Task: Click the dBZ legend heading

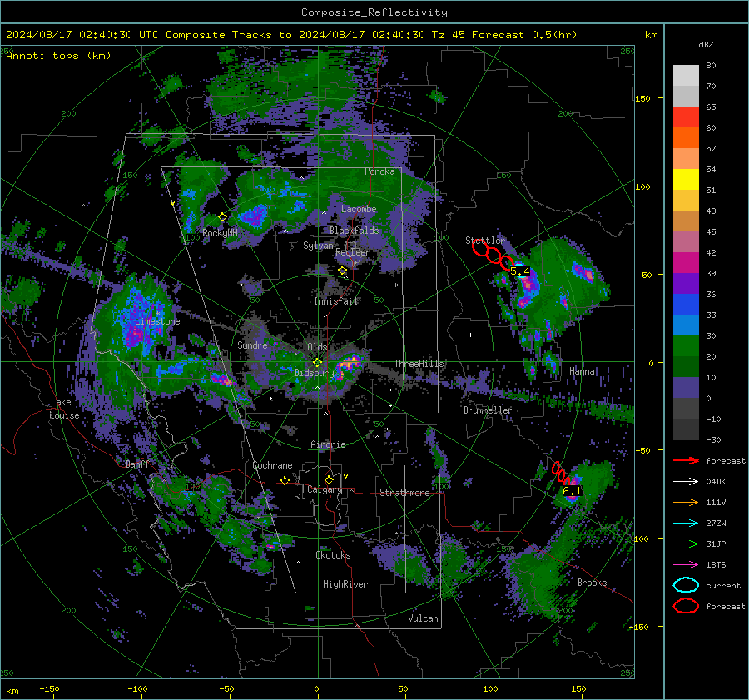Action: pyautogui.click(x=706, y=44)
